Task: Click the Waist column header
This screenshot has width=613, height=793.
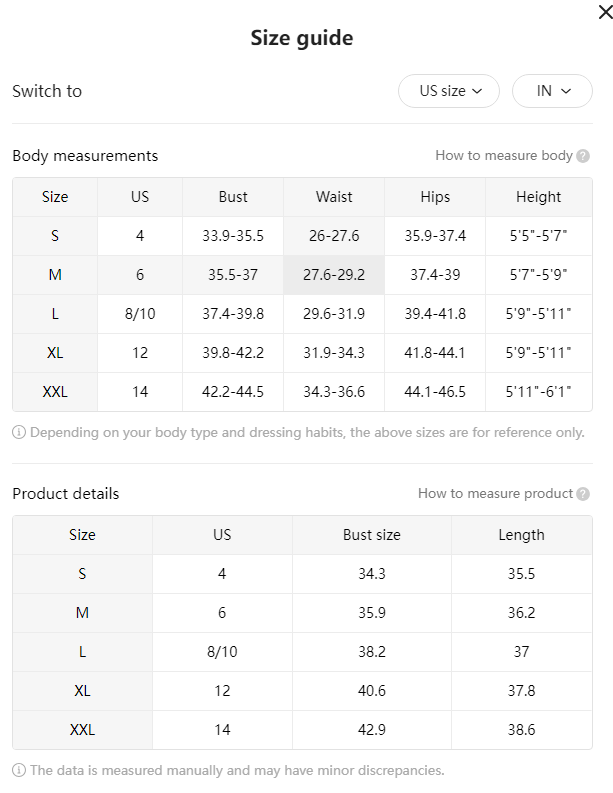Action: click(x=334, y=197)
